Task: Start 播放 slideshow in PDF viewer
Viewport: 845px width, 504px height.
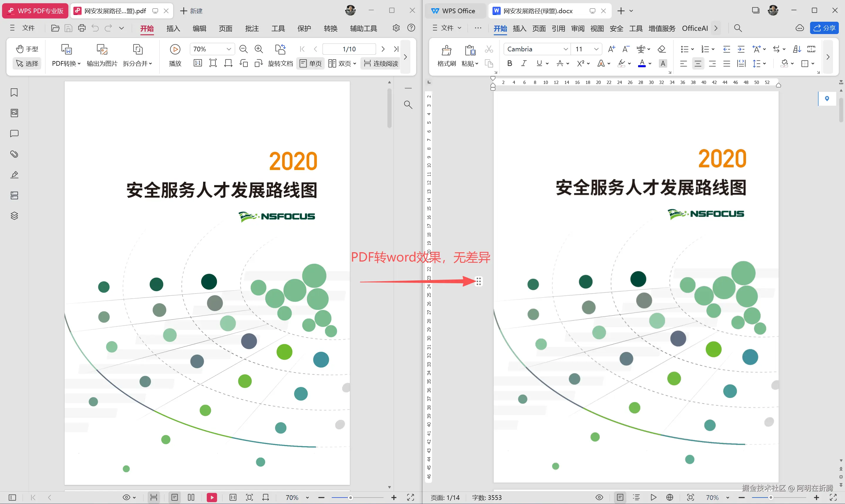Action: tap(175, 55)
